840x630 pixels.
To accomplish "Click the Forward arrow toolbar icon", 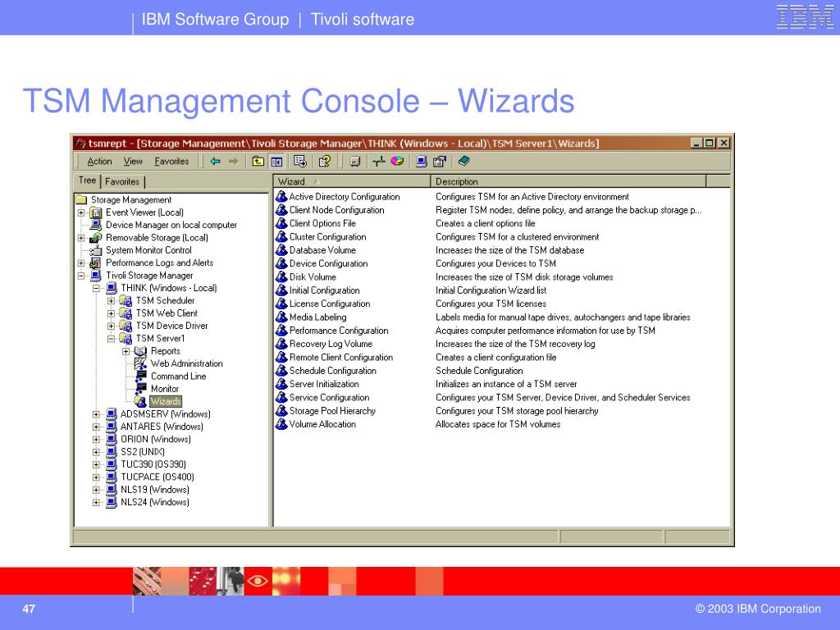I will pyautogui.click(x=233, y=162).
